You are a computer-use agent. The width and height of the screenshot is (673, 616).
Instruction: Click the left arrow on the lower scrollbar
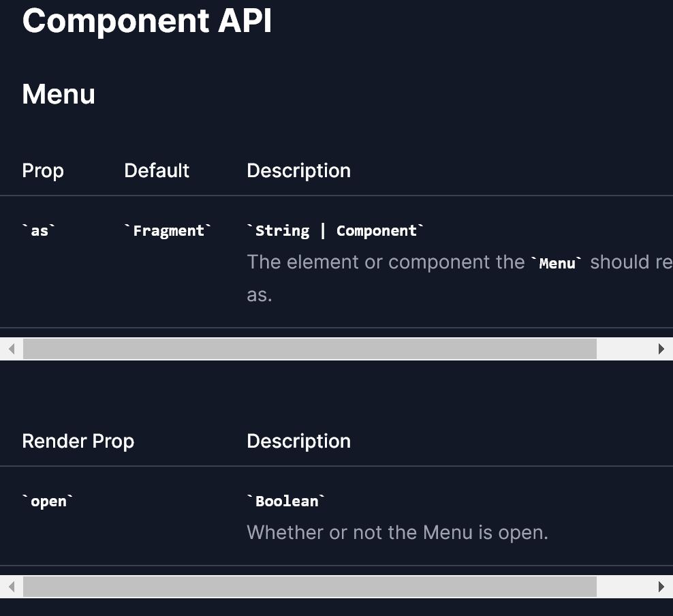point(12,586)
